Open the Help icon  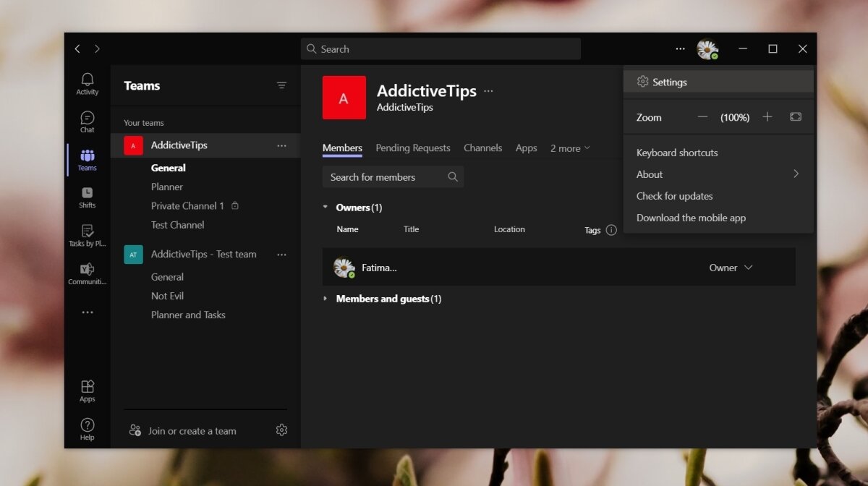click(x=87, y=426)
